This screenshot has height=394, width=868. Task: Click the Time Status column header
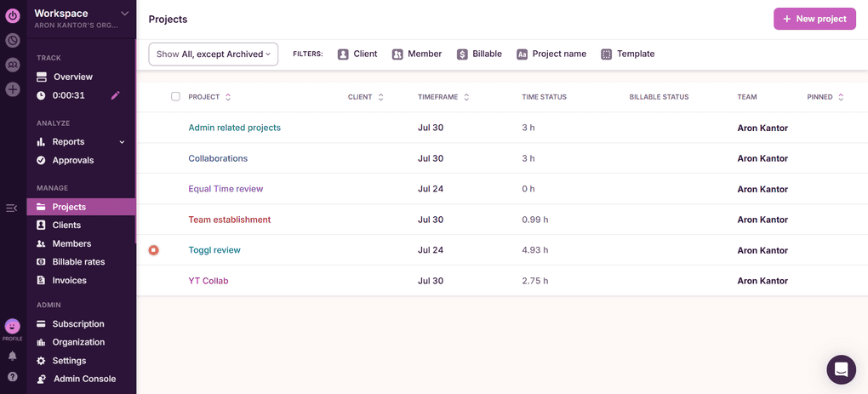pyautogui.click(x=544, y=97)
